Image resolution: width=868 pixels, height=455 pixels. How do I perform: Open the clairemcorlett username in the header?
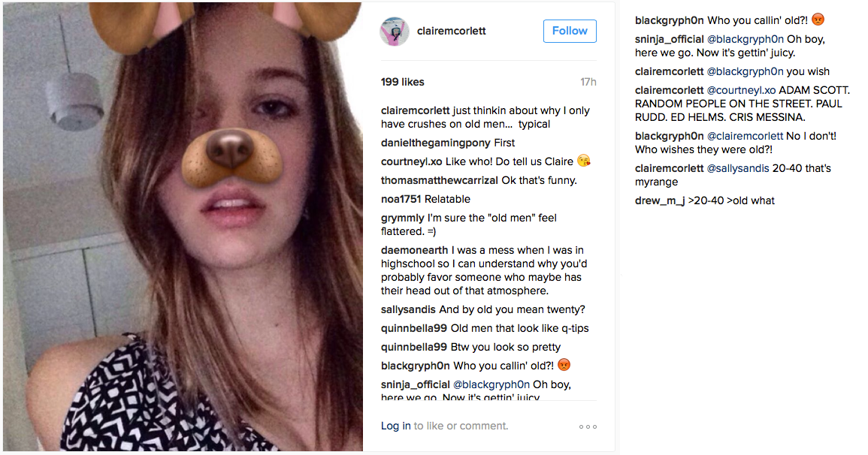[452, 32]
